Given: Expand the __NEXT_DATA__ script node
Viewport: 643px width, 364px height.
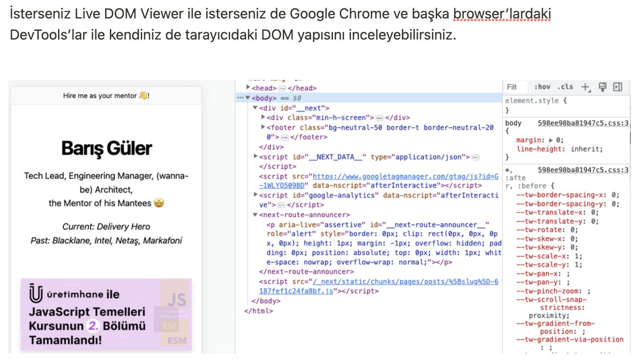Looking at the screenshot, I should [256, 156].
